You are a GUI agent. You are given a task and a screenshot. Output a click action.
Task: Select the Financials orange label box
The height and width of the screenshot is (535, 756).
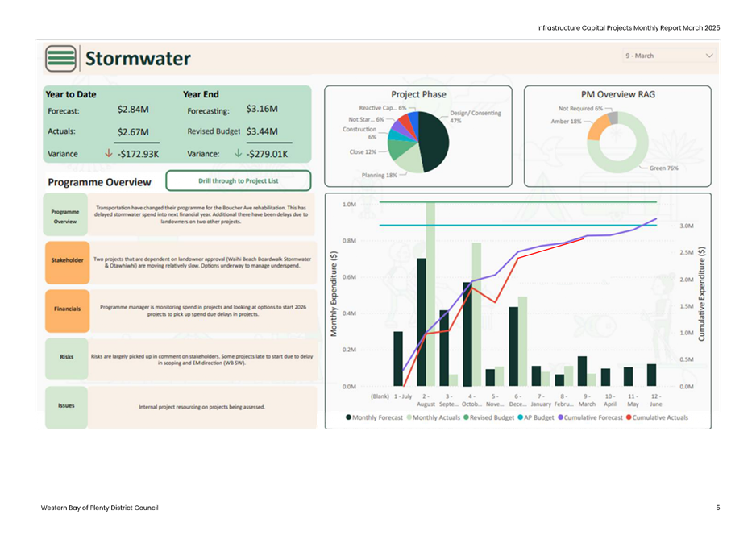coord(67,307)
